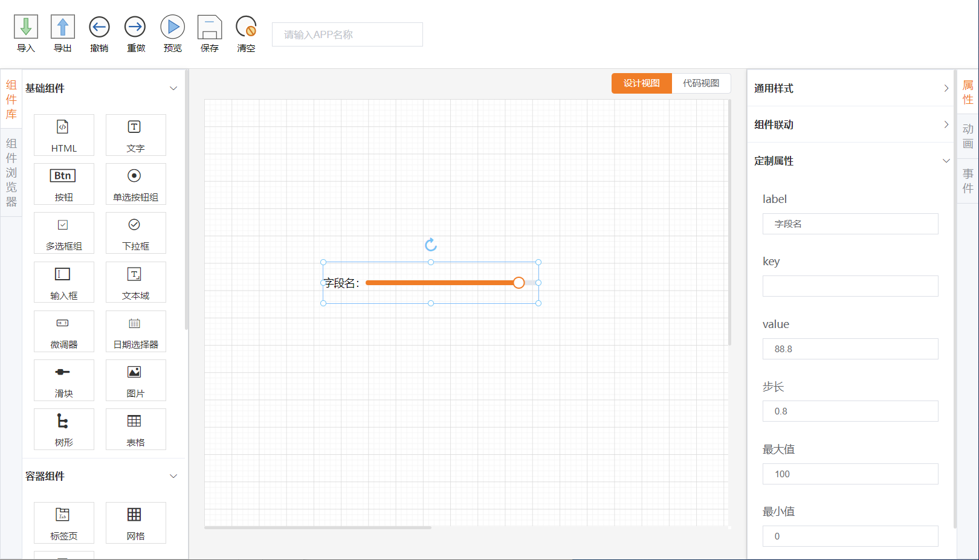
Task: Click the 字段名: label on the canvas
Action: 342,283
